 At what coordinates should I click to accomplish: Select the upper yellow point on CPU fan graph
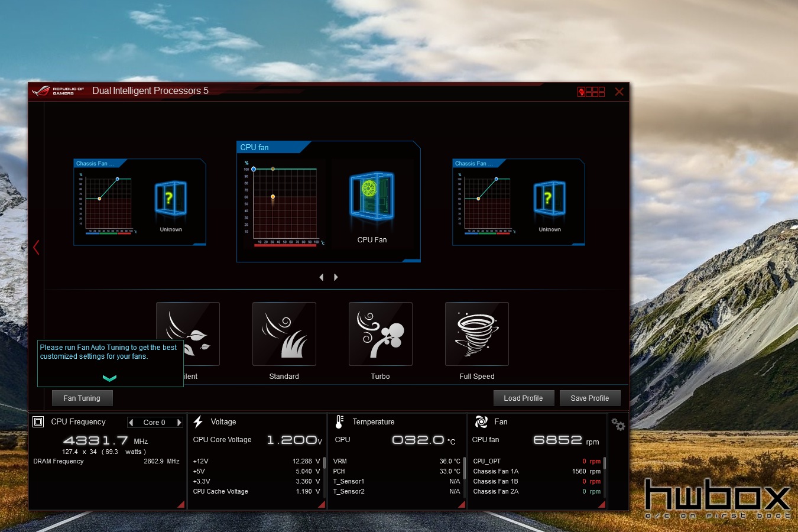(273, 169)
